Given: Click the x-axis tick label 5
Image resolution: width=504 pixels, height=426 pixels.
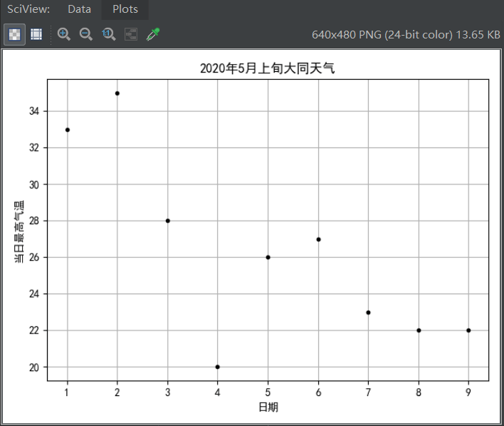Looking at the screenshot, I should pyautogui.click(x=268, y=393).
